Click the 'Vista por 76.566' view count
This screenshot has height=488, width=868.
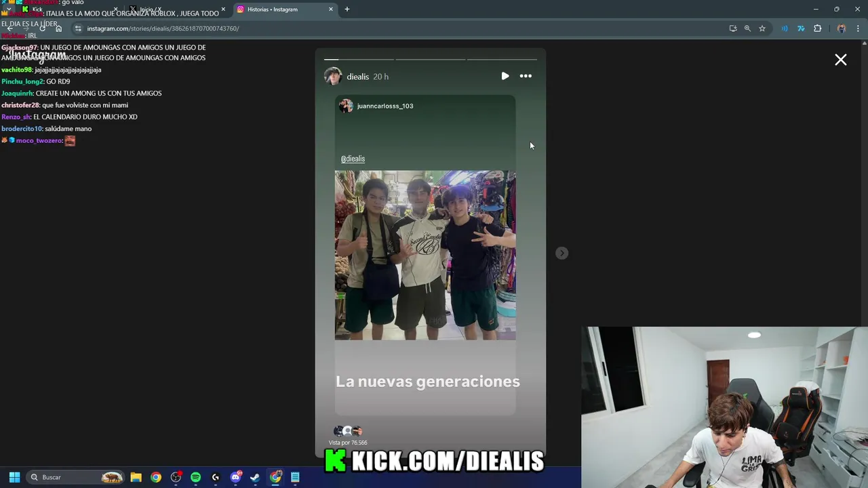(348, 443)
